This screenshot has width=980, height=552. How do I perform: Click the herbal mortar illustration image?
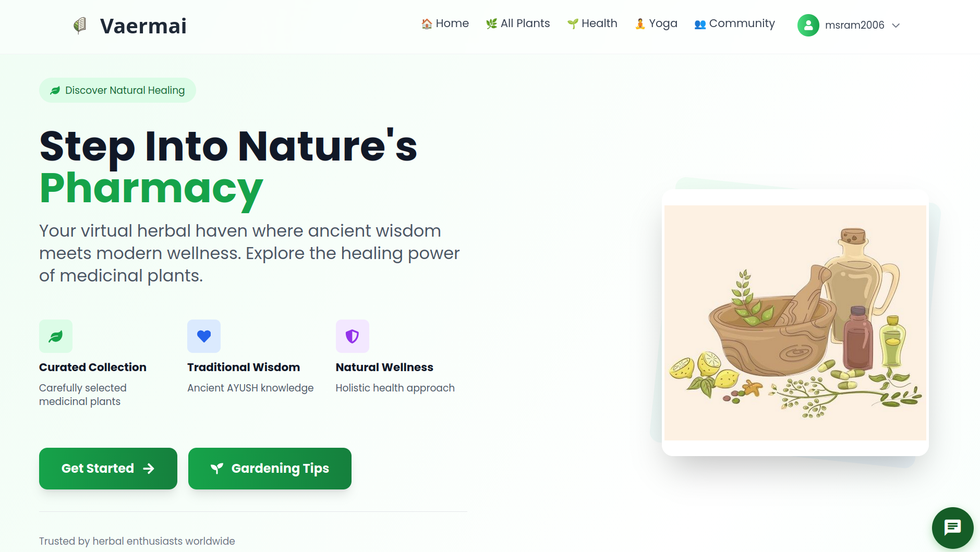795,323
